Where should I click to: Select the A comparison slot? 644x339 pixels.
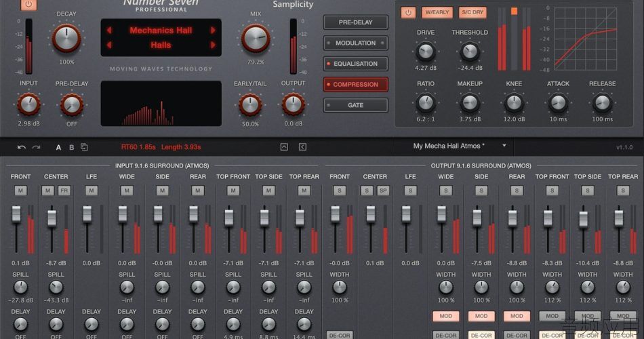click(58, 147)
